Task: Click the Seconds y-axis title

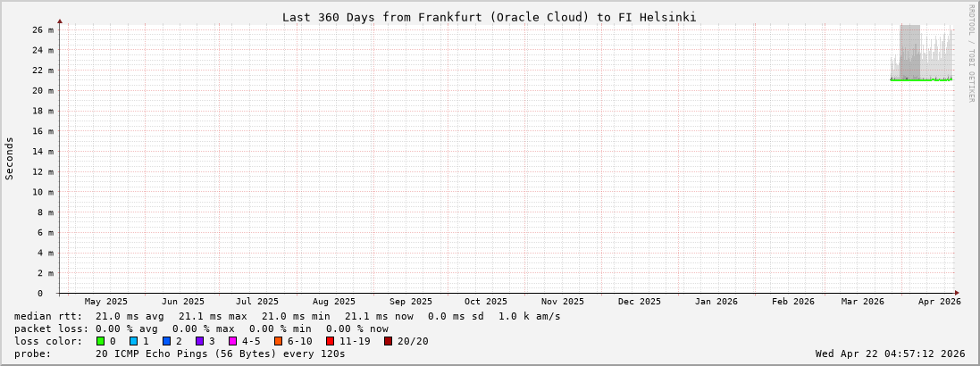Action: (x=10, y=158)
